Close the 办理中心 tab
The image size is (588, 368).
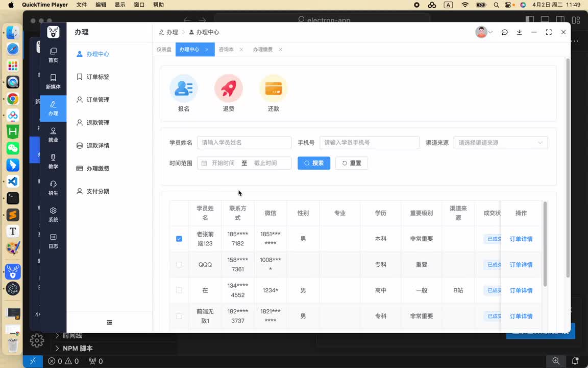207,50
